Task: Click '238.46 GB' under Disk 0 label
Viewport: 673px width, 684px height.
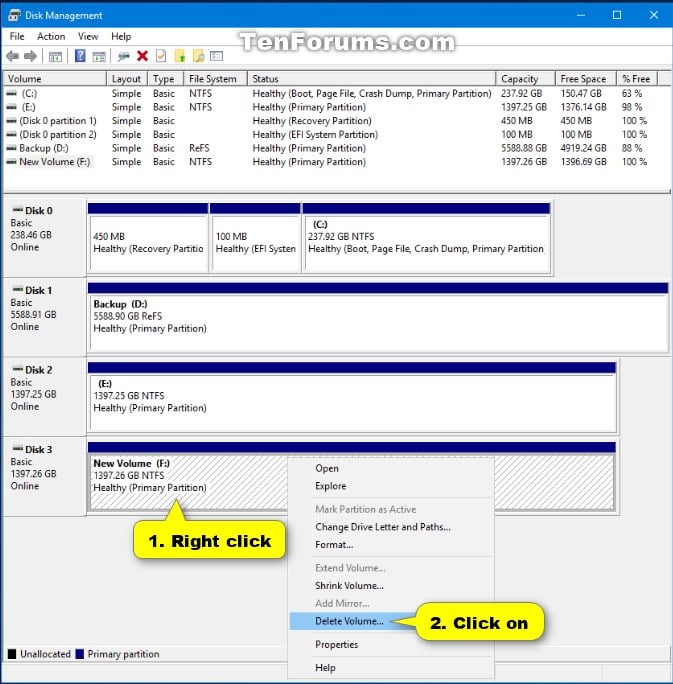Action: (x=31, y=235)
